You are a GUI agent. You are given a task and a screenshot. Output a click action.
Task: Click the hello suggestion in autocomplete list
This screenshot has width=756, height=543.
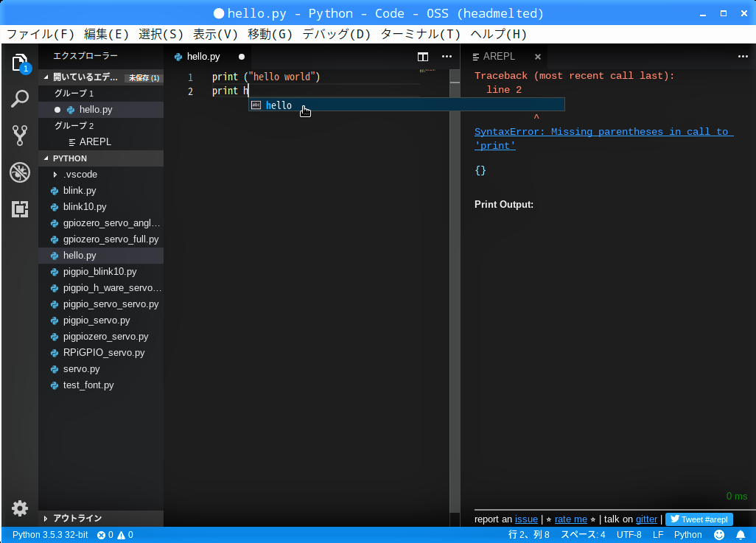point(407,105)
